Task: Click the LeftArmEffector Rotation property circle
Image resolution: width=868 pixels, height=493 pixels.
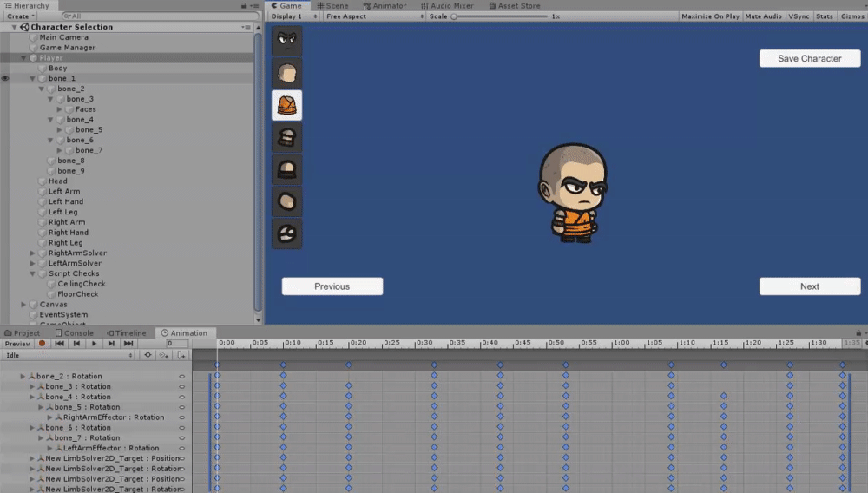Action: [181, 448]
